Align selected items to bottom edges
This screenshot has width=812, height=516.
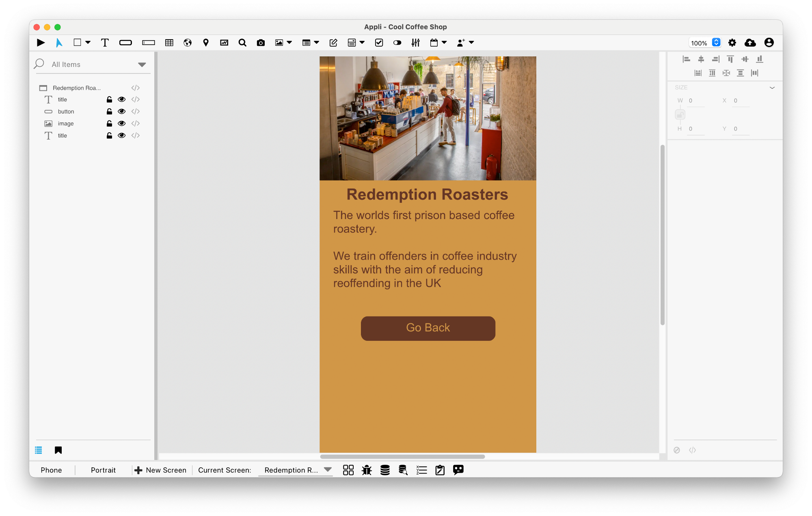[760, 59]
